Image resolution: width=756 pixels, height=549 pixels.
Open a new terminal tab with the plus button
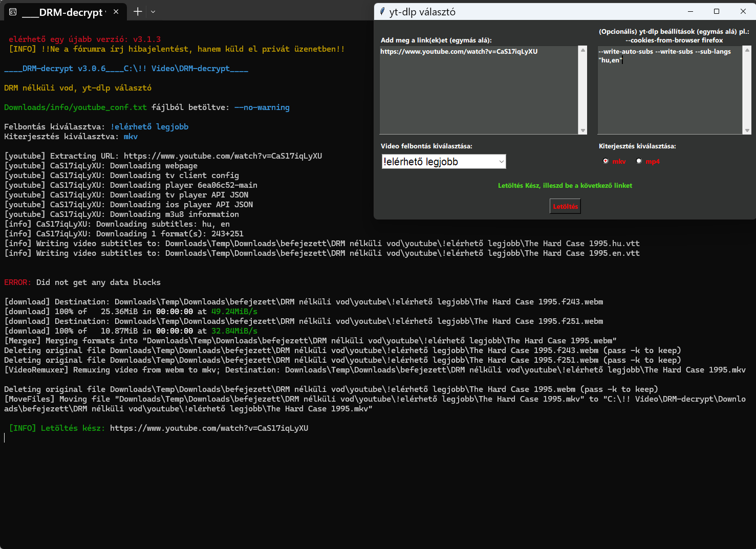[x=138, y=11]
